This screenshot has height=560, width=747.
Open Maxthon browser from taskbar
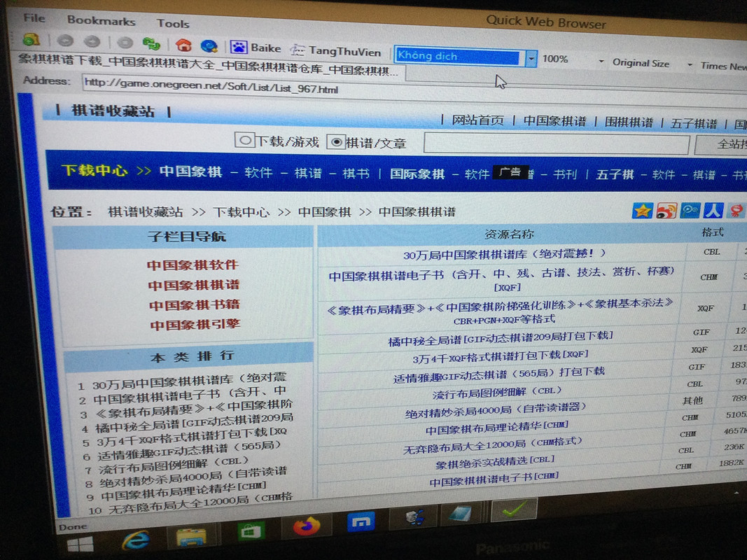point(361,522)
